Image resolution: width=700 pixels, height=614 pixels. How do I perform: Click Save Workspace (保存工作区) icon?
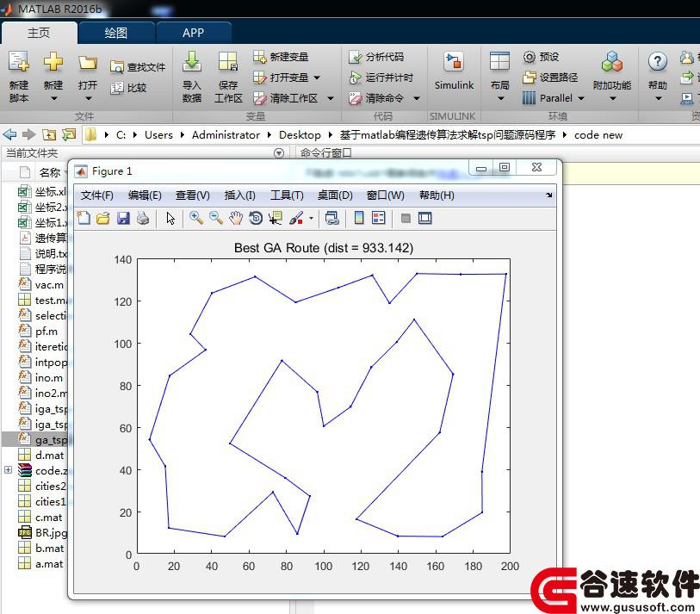pos(228,62)
